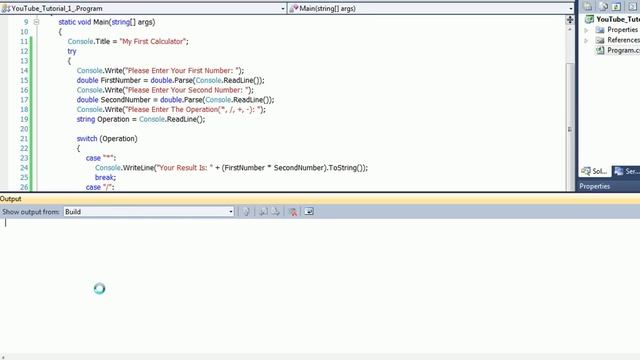This screenshot has width=640, height=360.
Task: Click the Show All Files toolbar icon
Action: [603, 6]
